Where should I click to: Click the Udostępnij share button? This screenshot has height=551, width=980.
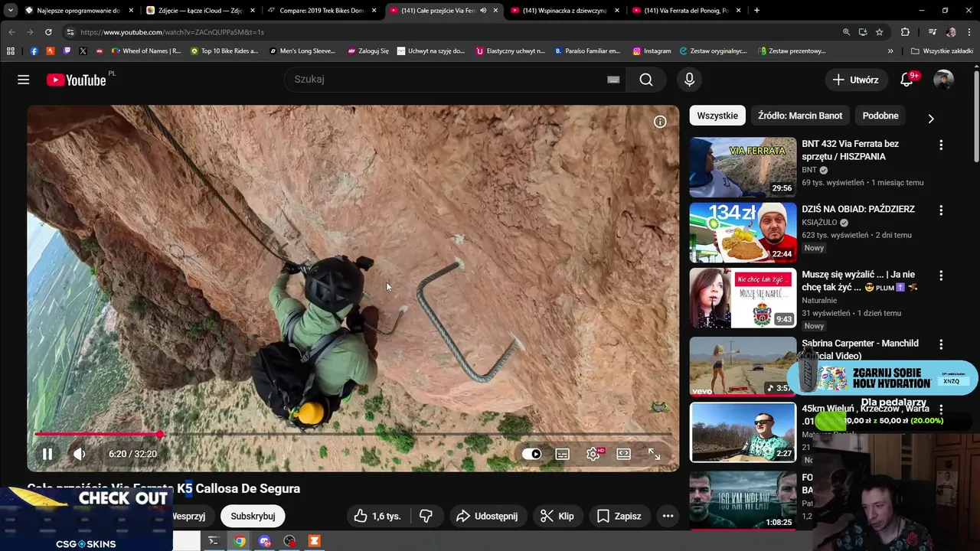pos(488,516)
